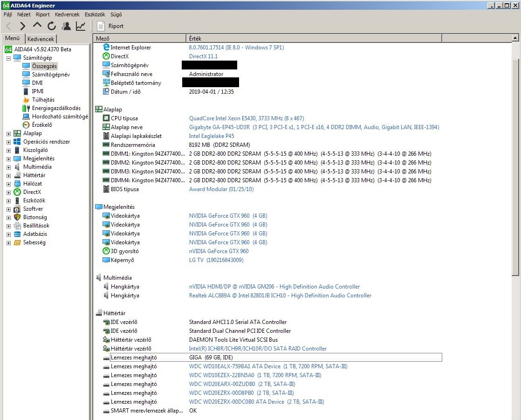Click the graph chart icon in toolbar

tap(81, 26)
